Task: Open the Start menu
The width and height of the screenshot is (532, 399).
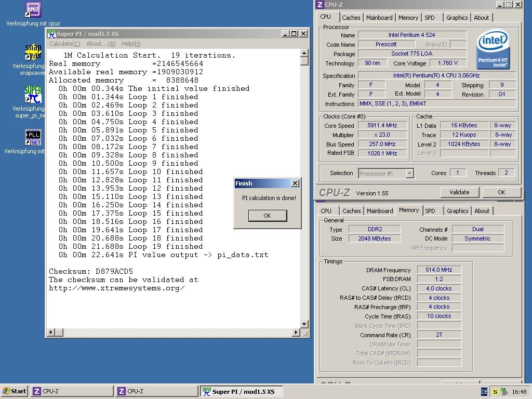Action: click(x=14, y=391)
